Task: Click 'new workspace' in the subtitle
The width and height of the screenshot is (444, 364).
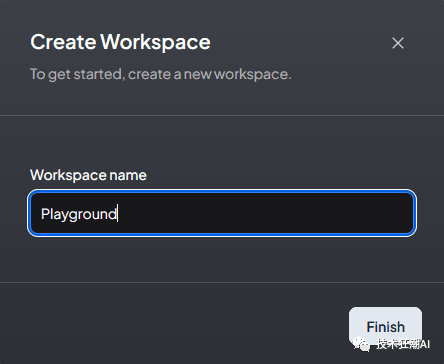Action: [237, 74]
